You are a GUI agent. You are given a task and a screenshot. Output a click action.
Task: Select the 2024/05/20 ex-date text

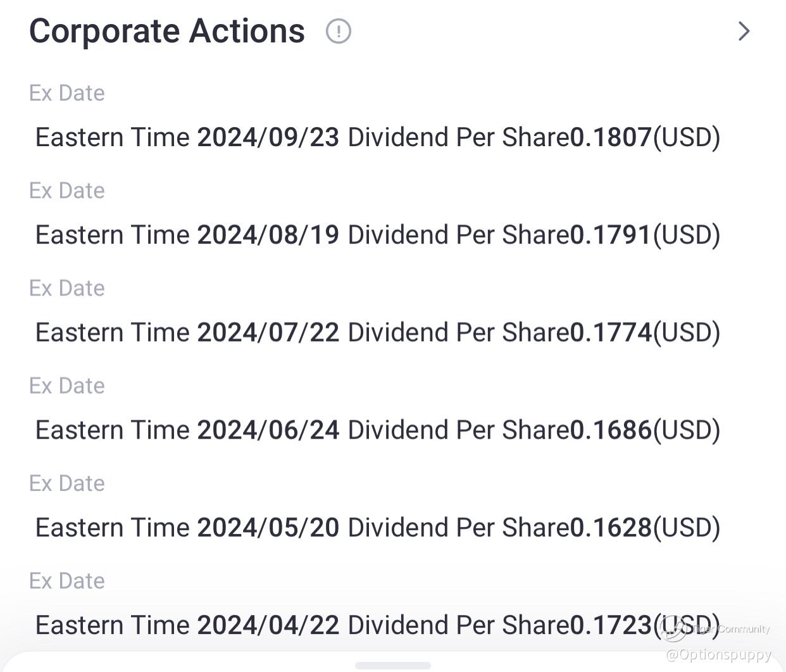268,527
